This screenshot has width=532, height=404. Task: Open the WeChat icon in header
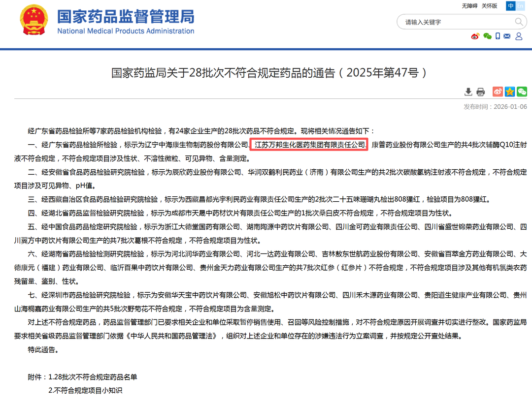[488, 36]
